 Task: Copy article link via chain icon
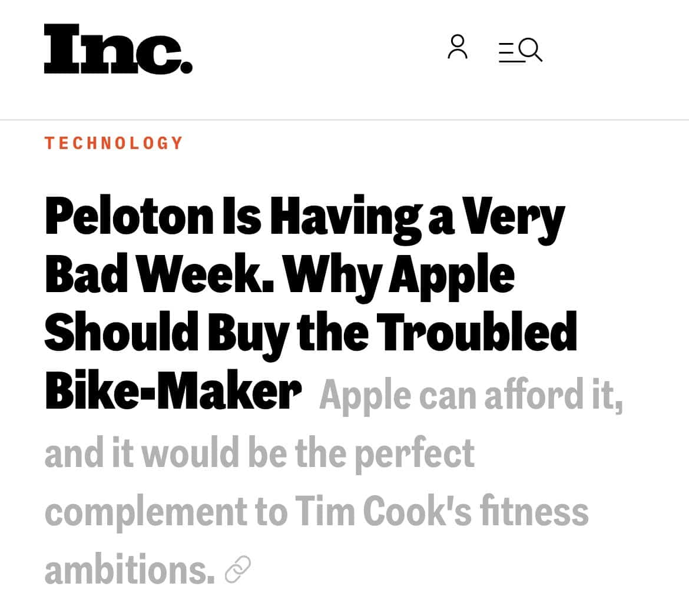[238, 569]
